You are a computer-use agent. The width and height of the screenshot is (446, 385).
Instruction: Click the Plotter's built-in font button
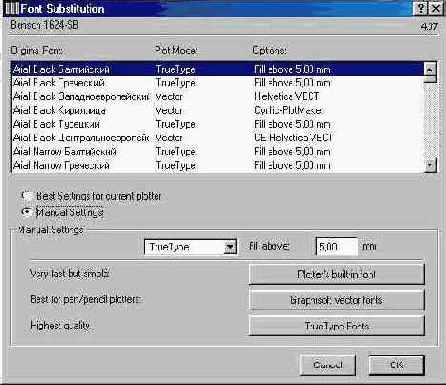tap(336, 274)
